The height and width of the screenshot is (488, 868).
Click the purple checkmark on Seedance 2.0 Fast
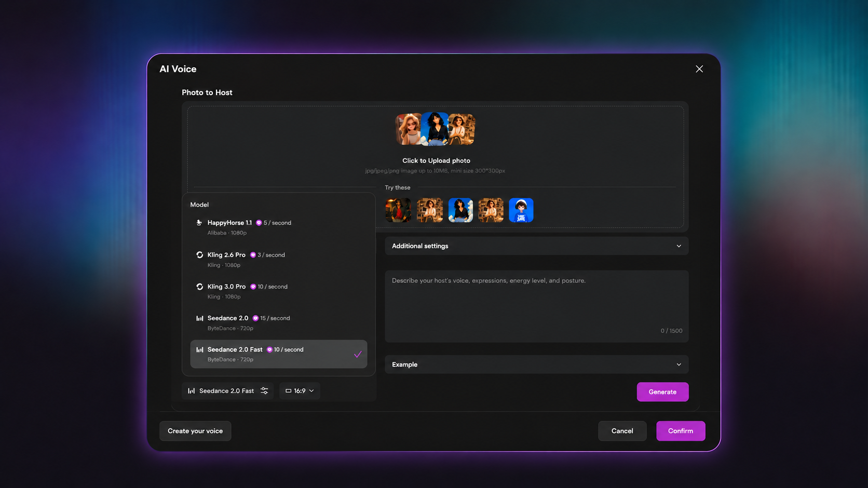(x=358, y=355)
